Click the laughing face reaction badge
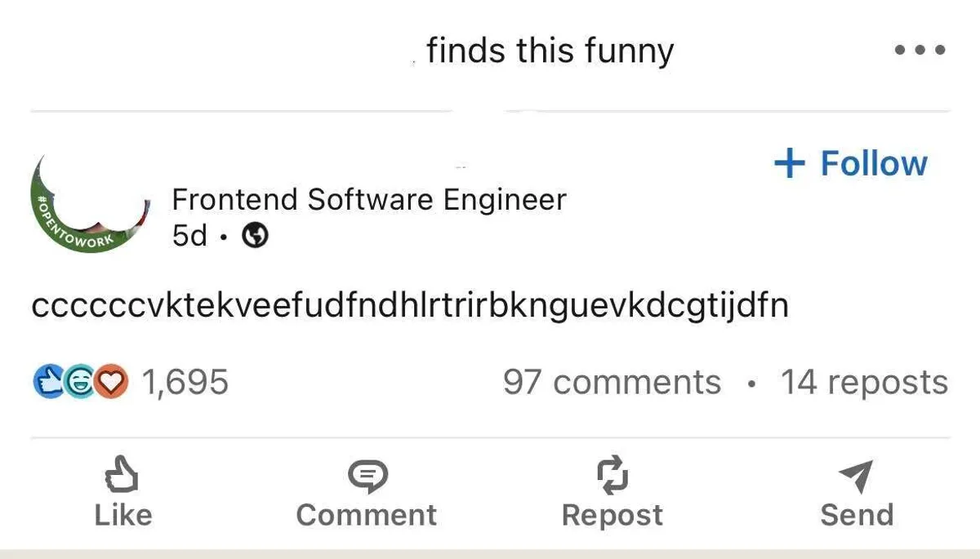The image size is (980, 559). click(x=79, y=382)
